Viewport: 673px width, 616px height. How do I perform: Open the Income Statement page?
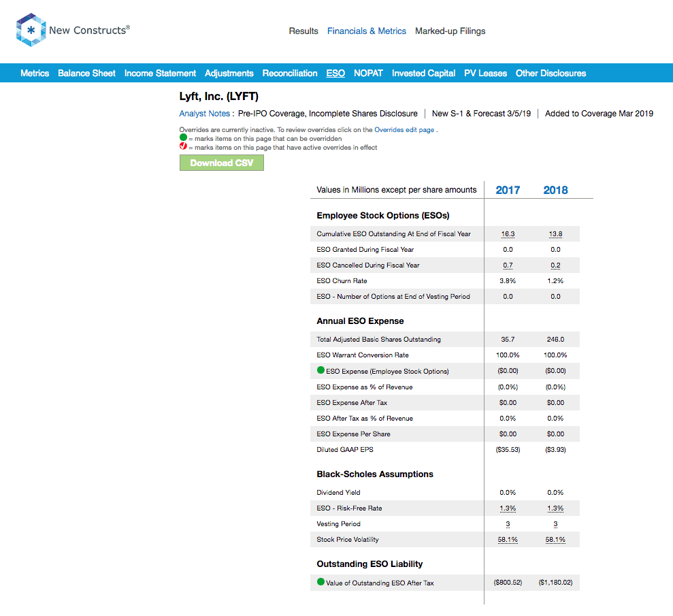[x=160, y=73]
